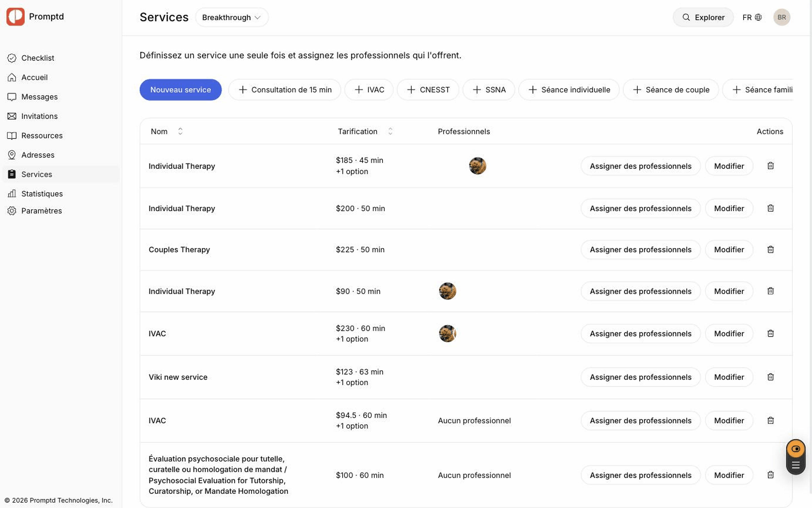Assign professionals to the Évaluation psychosociale service
812x508 pixels.
641,475
